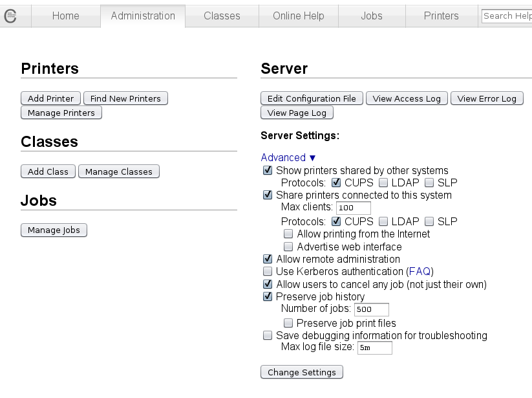
Task: Toggle Show printers shared by other systems
Action: point(268,171)
